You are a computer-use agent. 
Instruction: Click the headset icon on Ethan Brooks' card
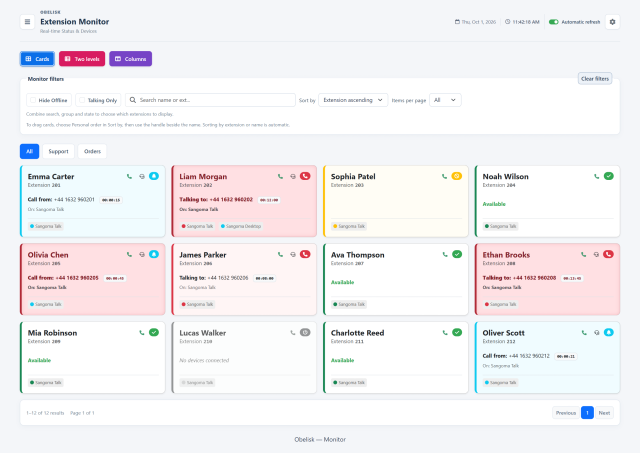(596, 254)
